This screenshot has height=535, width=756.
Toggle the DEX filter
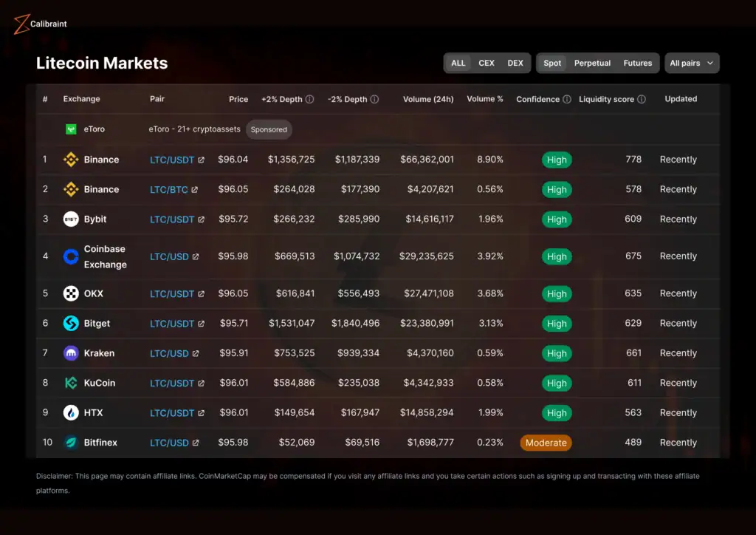(515, 63)
